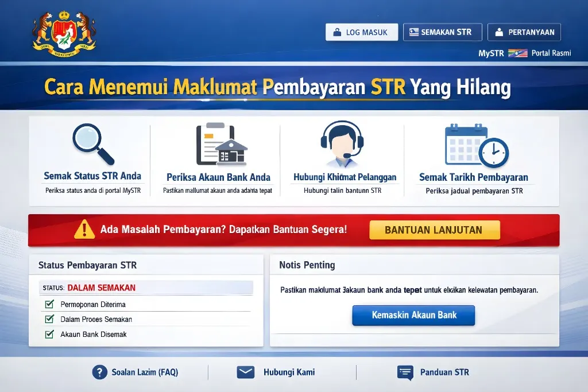Click the envelope icon beside Hubungi Kami

click(x=246, y=372)
